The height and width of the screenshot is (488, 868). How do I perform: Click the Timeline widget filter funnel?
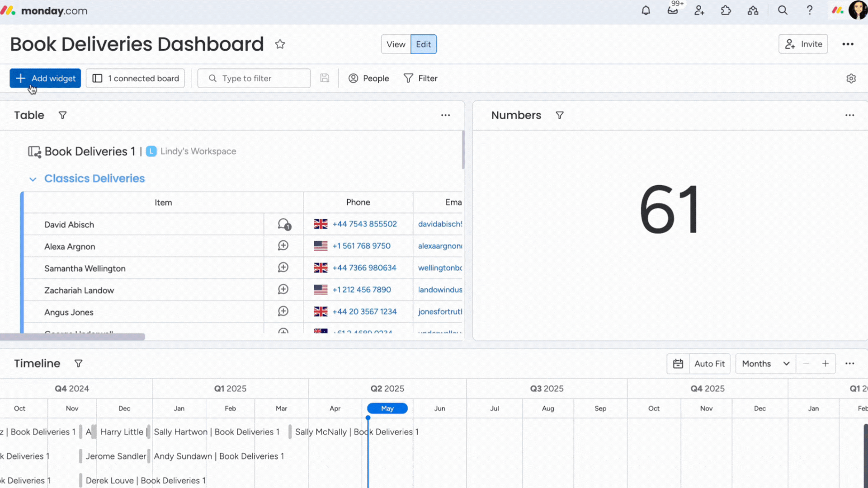coord(78,364)
